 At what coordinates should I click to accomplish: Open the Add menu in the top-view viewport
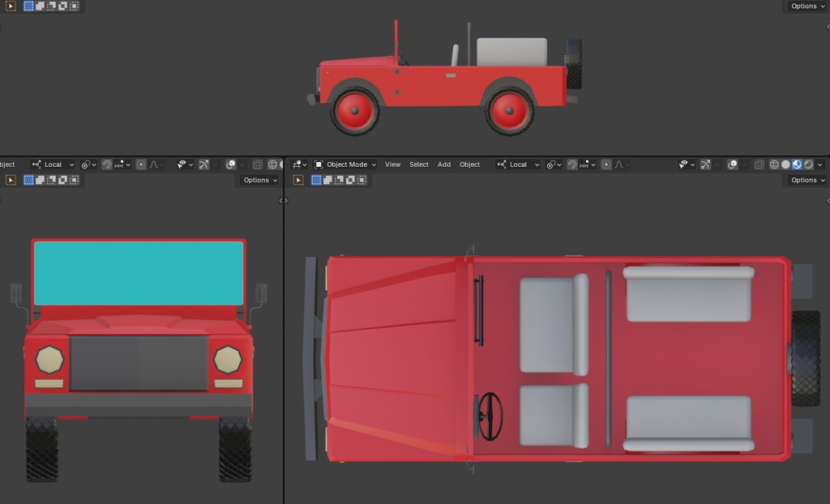[444, 164]
